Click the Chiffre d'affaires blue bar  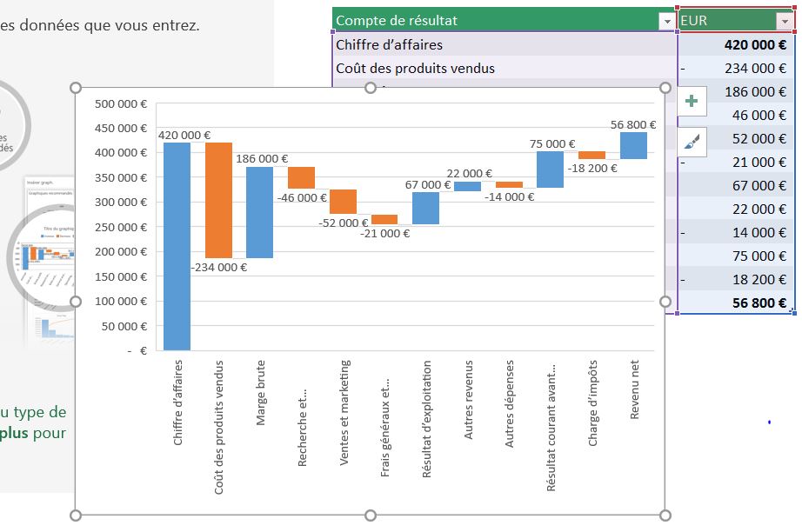click(x=177, y=246)
